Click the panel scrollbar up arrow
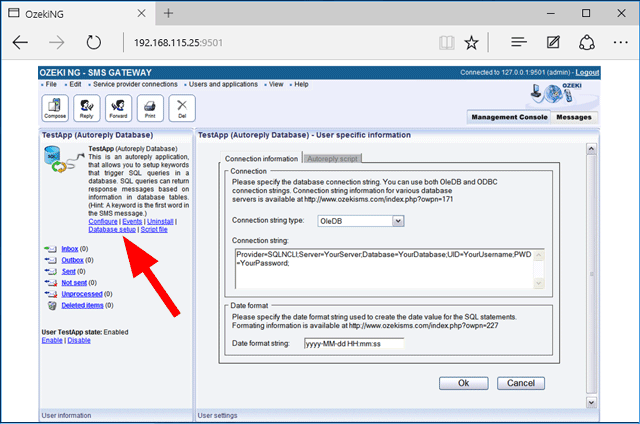 pyautogui.click(x=591, y=149)
